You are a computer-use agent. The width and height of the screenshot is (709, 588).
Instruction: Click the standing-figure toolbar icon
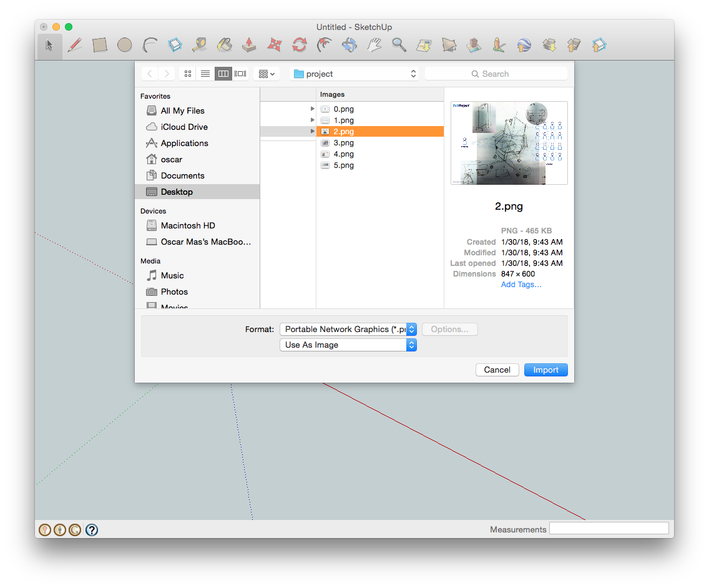point(499,45)
